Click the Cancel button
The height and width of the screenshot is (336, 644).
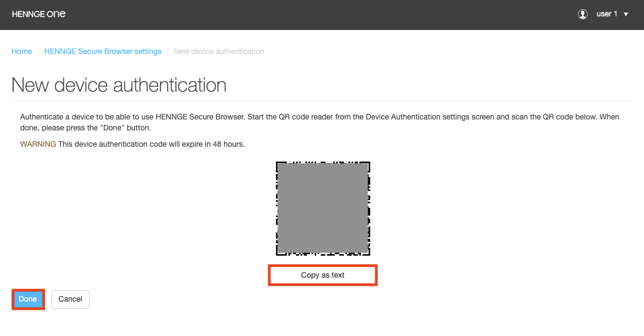click(70, 299)
